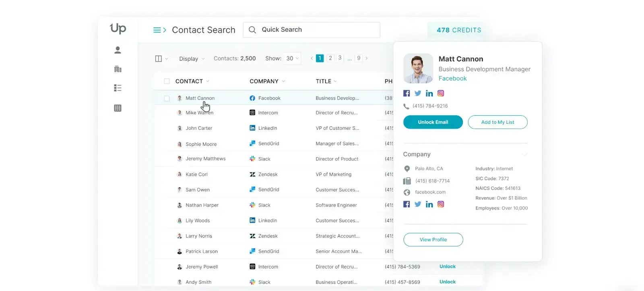This screenshot has width=644, height=291.
Task: Open the person profile sidebar icon
Action: pos(118,50)
